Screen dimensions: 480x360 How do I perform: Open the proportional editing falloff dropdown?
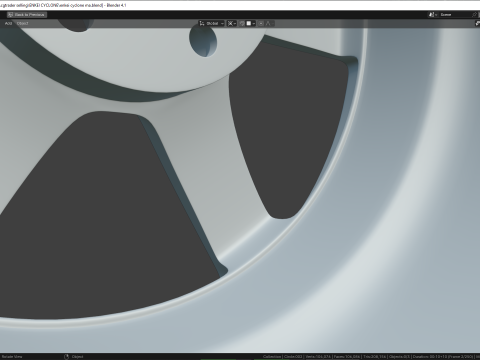[x=269, y=23]
